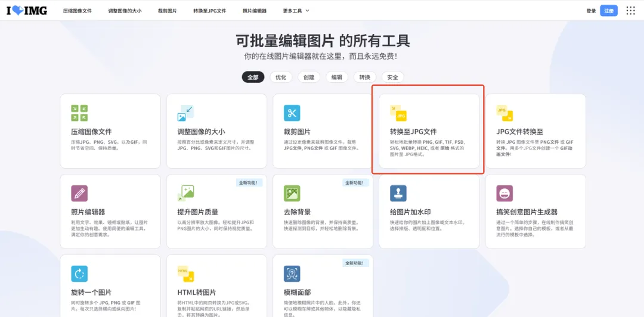
Task: Open the 裁剪图片 card title
Action: coord(297,132)
